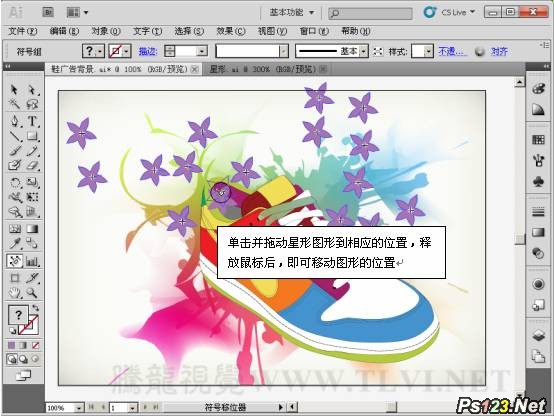554x416 pixels.
Task: Click the 不透明度 opacity link
Action: pos(453,52)
